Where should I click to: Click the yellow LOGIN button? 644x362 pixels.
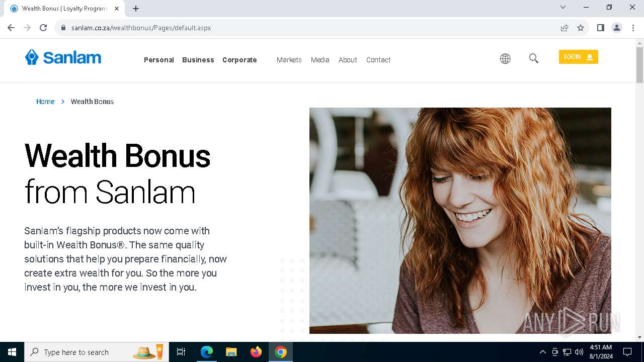pos(578,57)
